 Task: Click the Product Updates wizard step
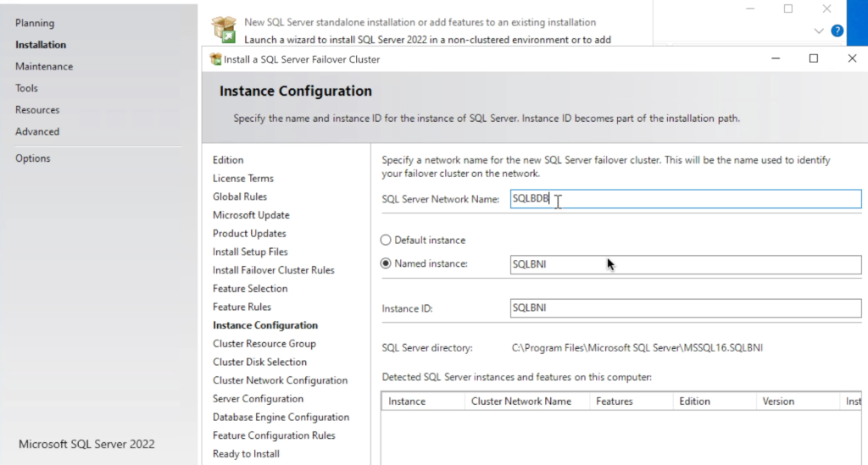coord(249,233)
